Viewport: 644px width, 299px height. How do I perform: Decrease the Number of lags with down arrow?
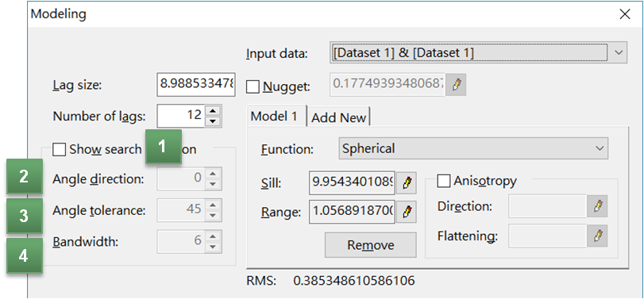(212, 121)
